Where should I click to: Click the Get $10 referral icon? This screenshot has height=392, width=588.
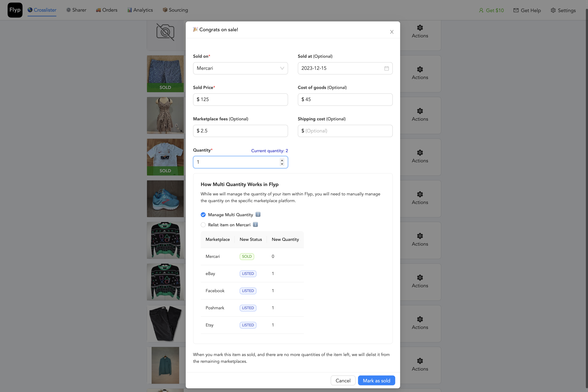[481, 10]
